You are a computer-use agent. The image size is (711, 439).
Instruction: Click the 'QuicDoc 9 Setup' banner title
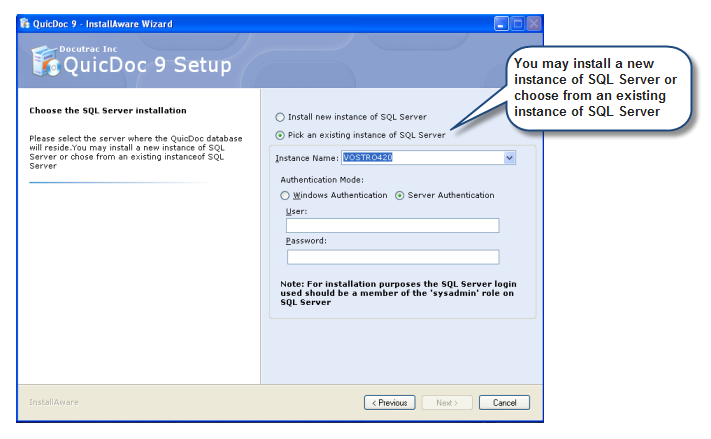(147, 65)
